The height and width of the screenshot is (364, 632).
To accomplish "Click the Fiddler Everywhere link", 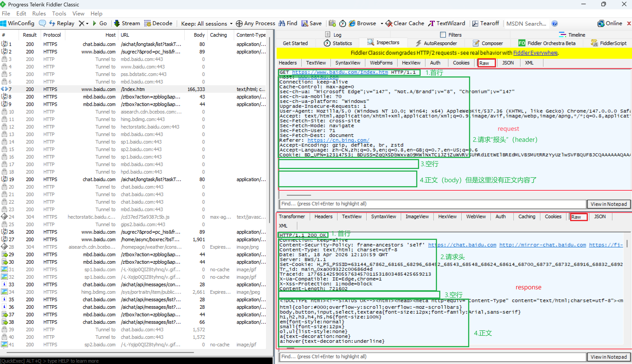I will [535, 53].
